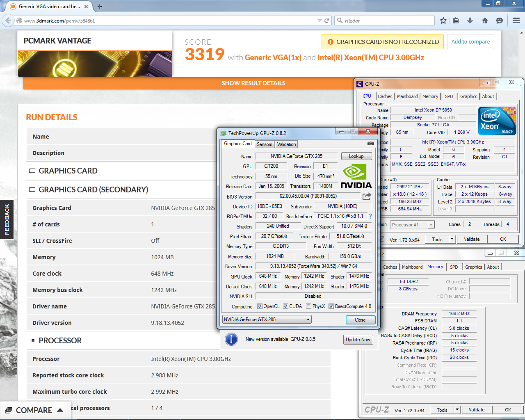Click Validate in the upper CPU-Z window
Image resolution: width=525 pixels, height=420 pixels.
472,239
